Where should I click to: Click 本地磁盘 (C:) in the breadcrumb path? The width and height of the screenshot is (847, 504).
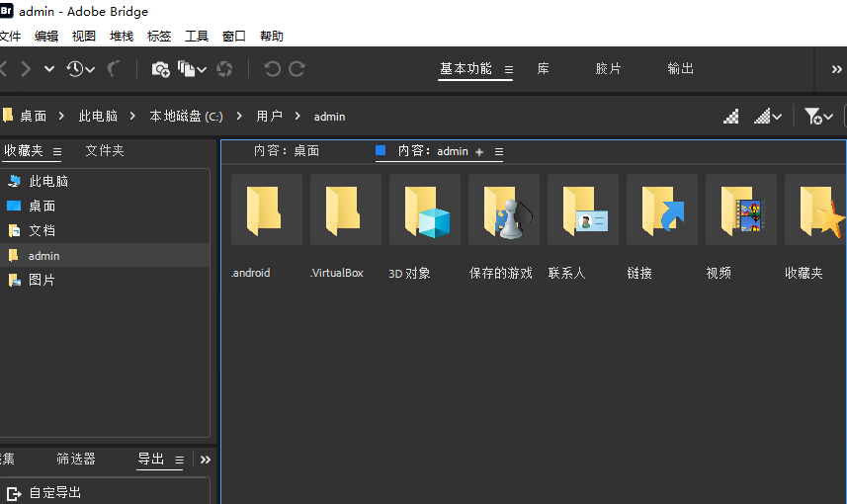(186, 117)
